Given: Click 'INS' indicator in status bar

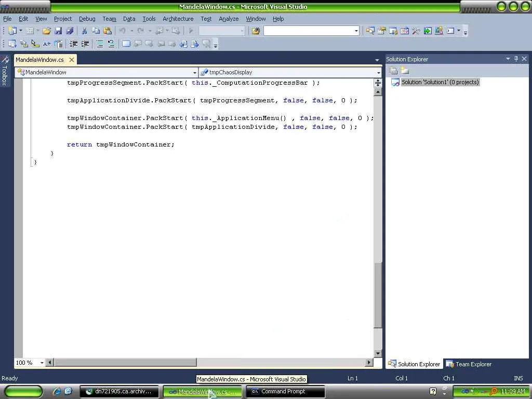Looking at the screenshot, I should (x=518, y=378).
